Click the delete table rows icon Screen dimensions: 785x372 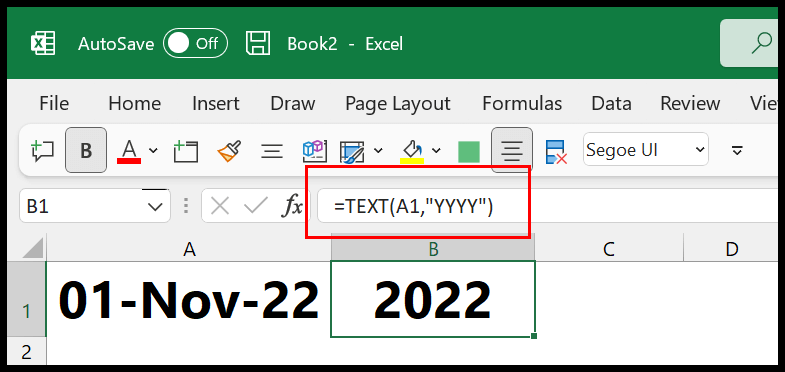[556, 151]
